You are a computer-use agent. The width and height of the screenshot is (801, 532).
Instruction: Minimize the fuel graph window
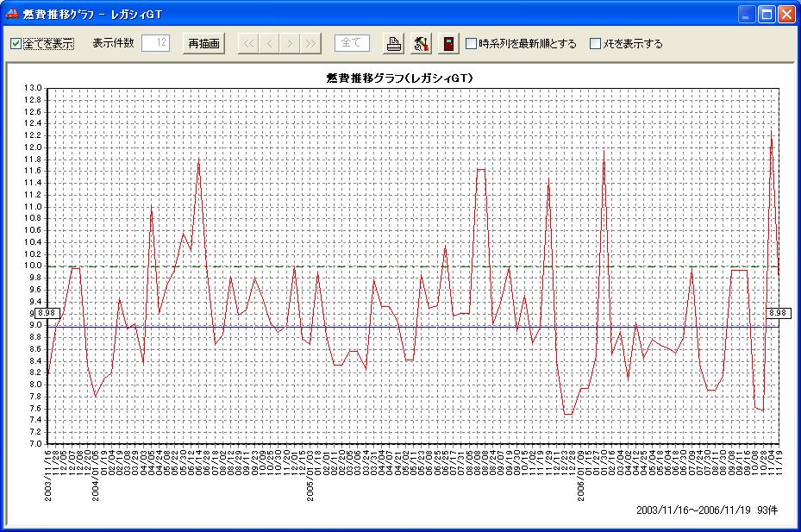coord(747,15)
